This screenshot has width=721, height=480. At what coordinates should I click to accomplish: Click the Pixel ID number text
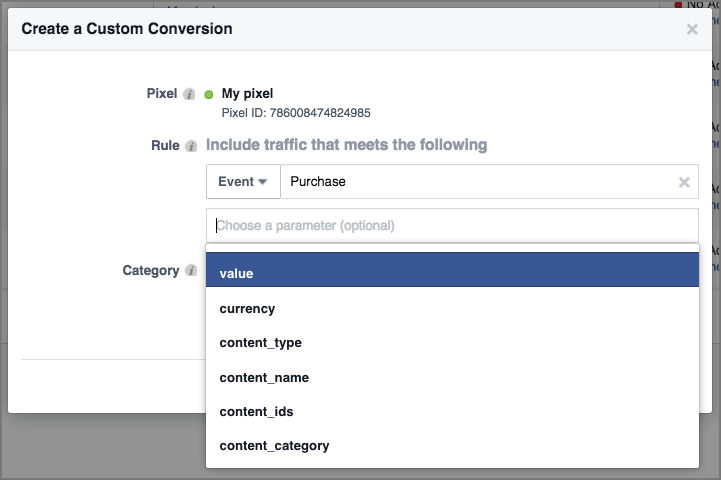tap(296, 113)
